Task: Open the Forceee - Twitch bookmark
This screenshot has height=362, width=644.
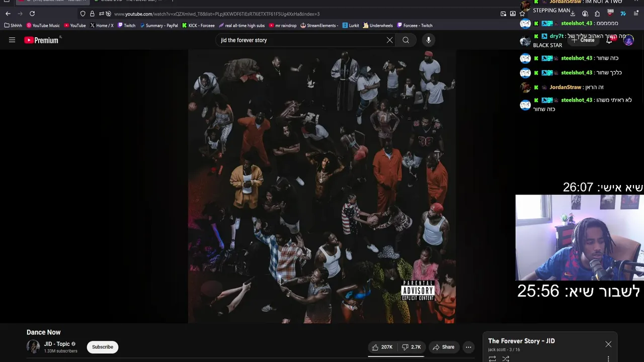Action: tap(415, 26)
